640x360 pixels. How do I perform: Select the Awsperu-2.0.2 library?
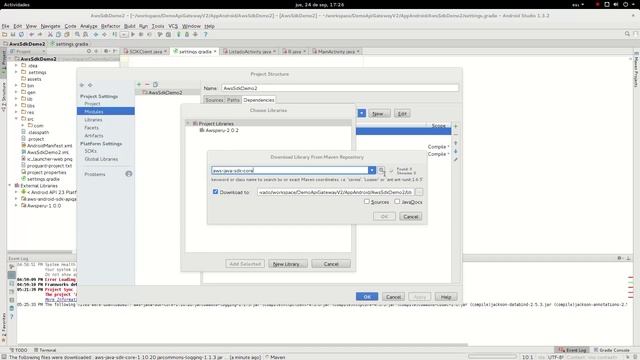222,130
